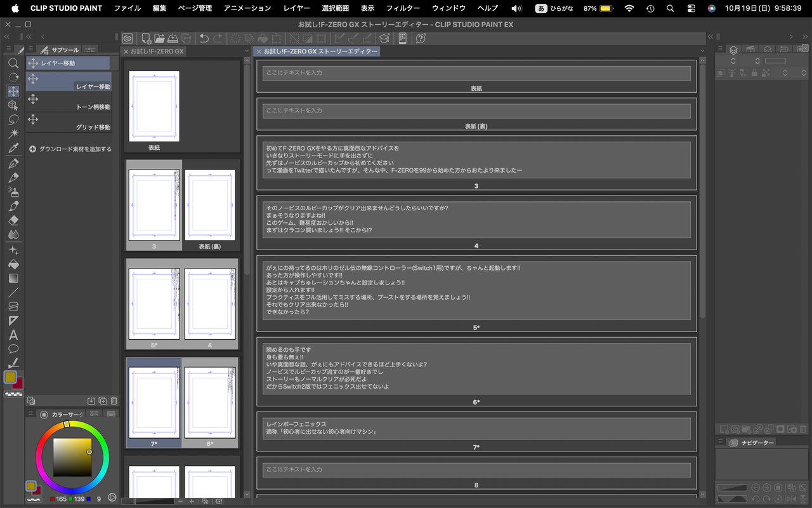
Task: Switch to the お試し!F-ZERO GX page manager tab
Action: coord(154,51)
